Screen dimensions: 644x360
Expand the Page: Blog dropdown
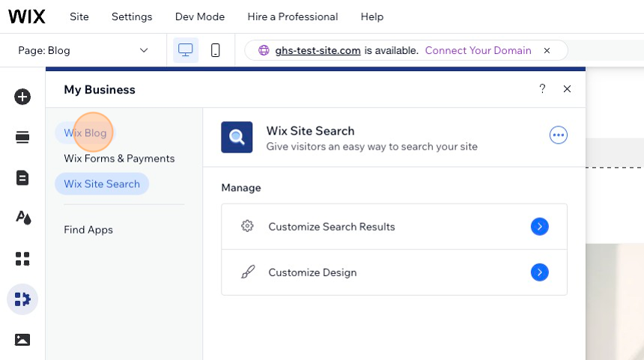click(144, 50)
